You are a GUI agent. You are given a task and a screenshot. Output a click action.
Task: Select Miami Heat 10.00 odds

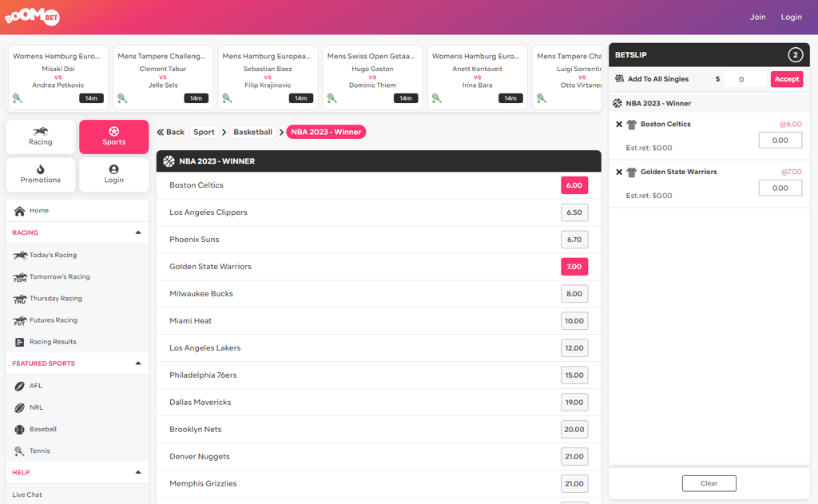click(574, 321)
